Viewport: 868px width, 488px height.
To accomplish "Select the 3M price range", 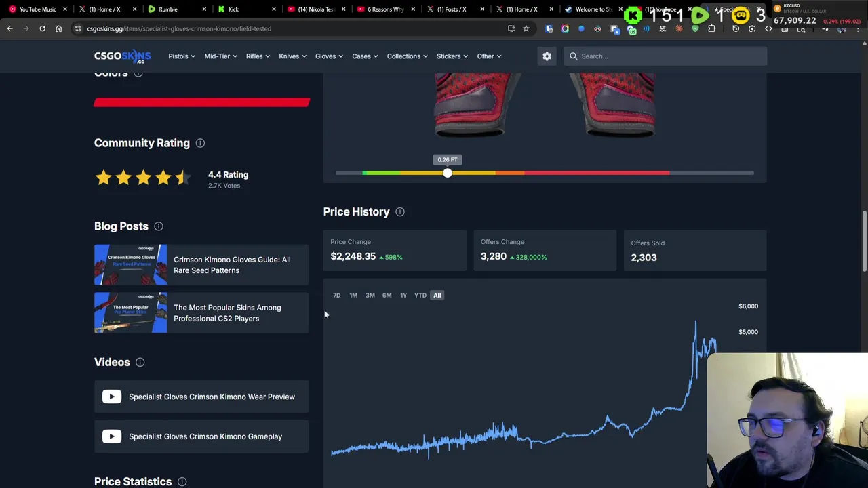I will (370, 296).
